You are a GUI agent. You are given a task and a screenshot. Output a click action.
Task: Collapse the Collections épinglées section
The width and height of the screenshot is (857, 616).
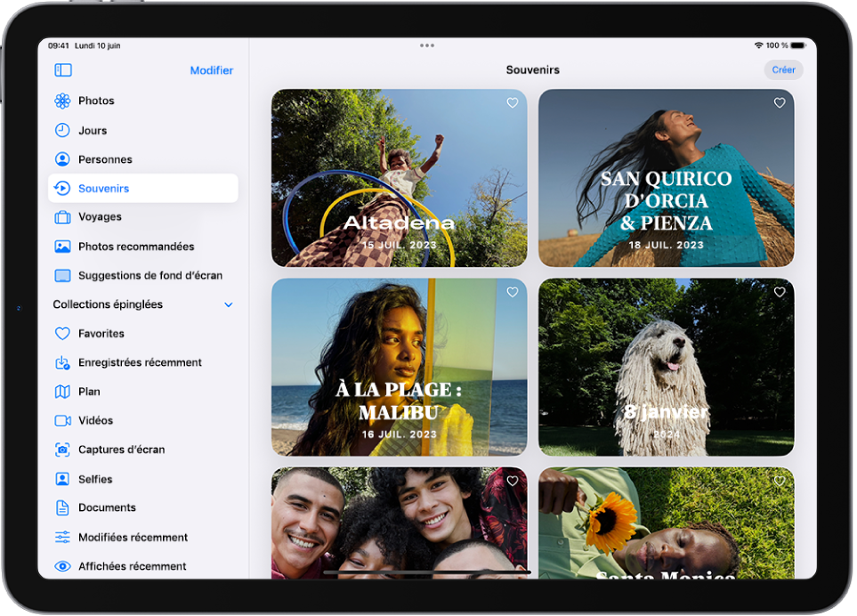pyautogui.click(x=229, y=304)
